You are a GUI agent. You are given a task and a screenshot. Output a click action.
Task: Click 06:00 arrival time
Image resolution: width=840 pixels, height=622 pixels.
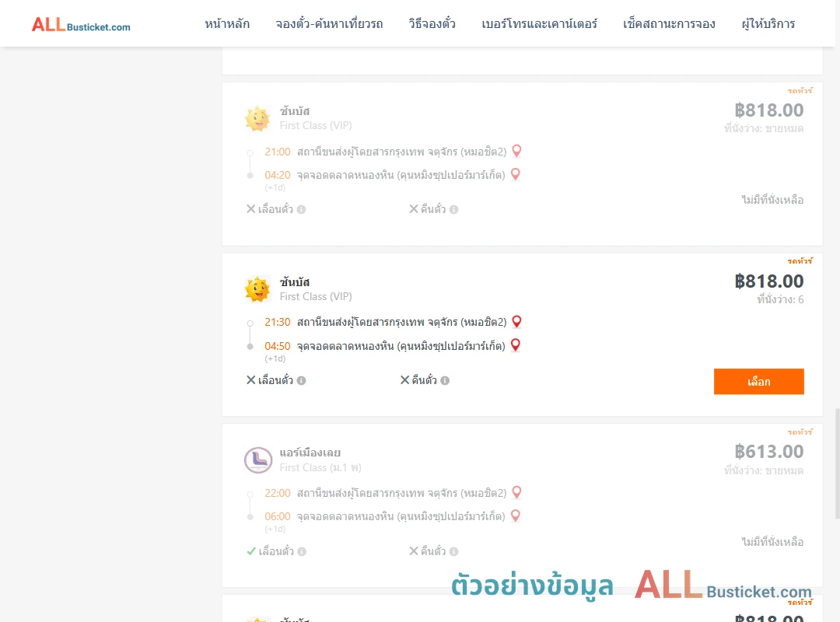pos(278,516)
